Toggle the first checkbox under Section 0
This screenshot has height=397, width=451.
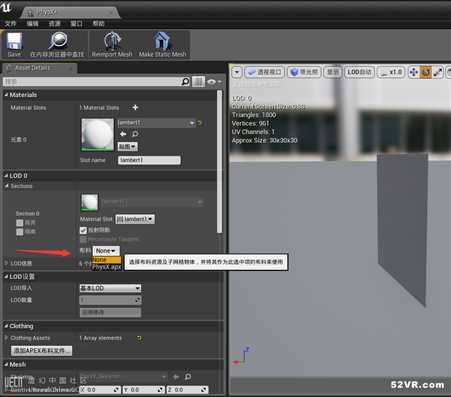[x=20, y=223]
